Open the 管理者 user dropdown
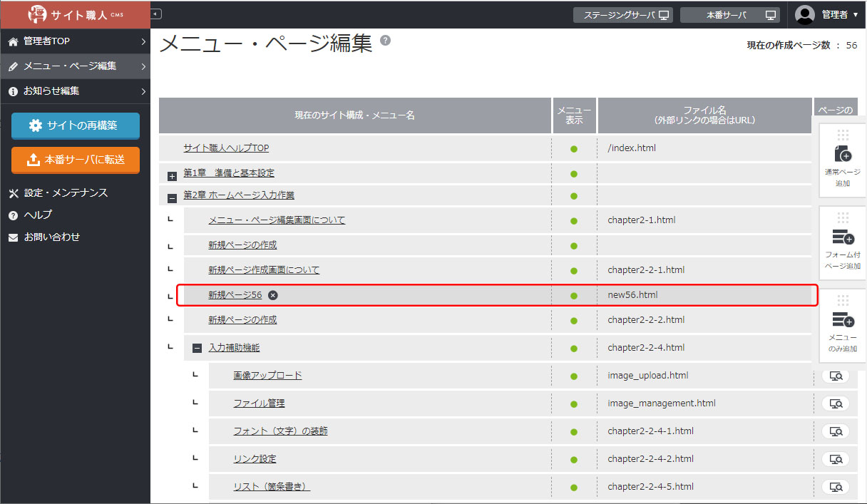The width and height of the screenshot is (867, 504). pyautogui.click(x=827, y=14)
